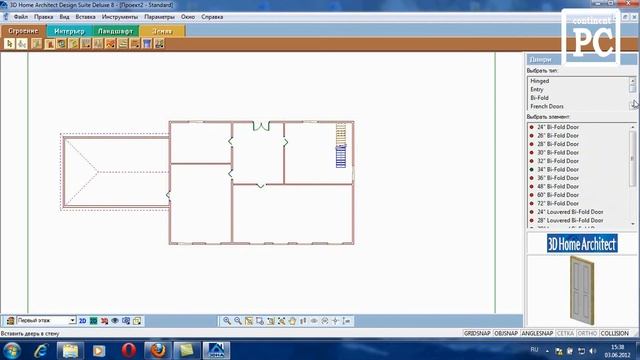Choose 24" Bi-Fold Door element
Screen dimensions: 640x360
pyautogui.click(x=558, y=127)
